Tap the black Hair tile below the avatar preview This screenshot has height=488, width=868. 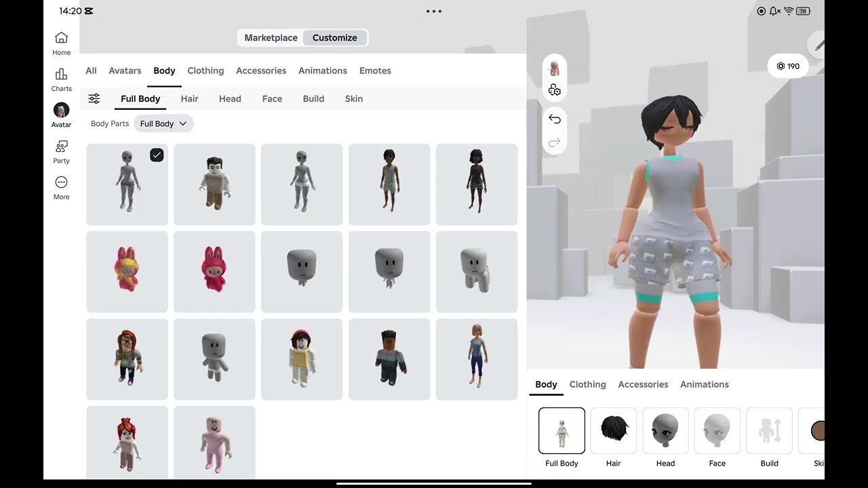614,431
